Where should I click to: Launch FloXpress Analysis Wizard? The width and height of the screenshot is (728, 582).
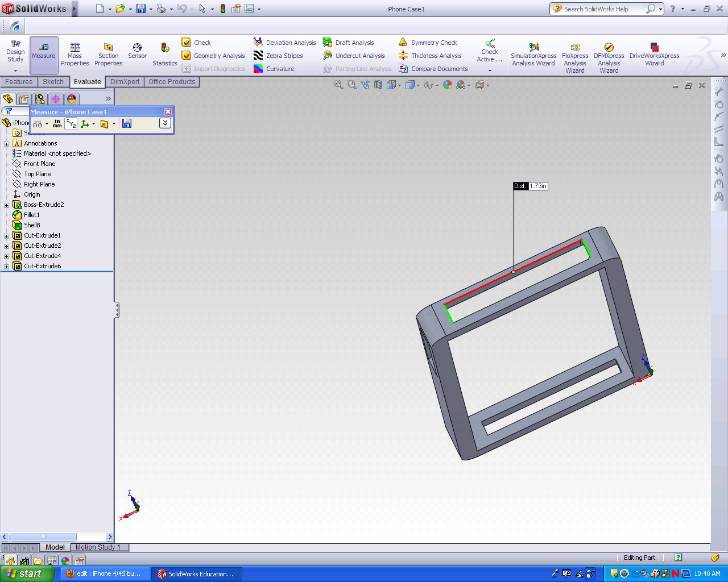575,58
